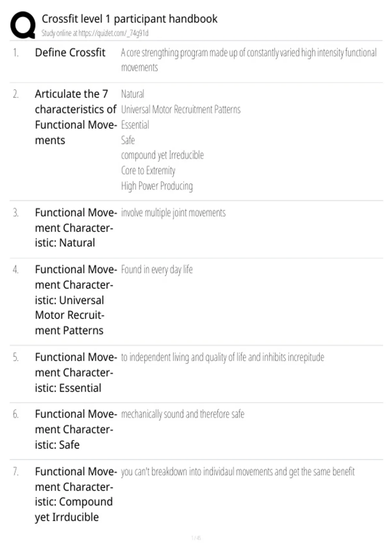Click term Articulate the 7 characteristics
This screenshot has height=556, width=392.
(x=76, y=117)
